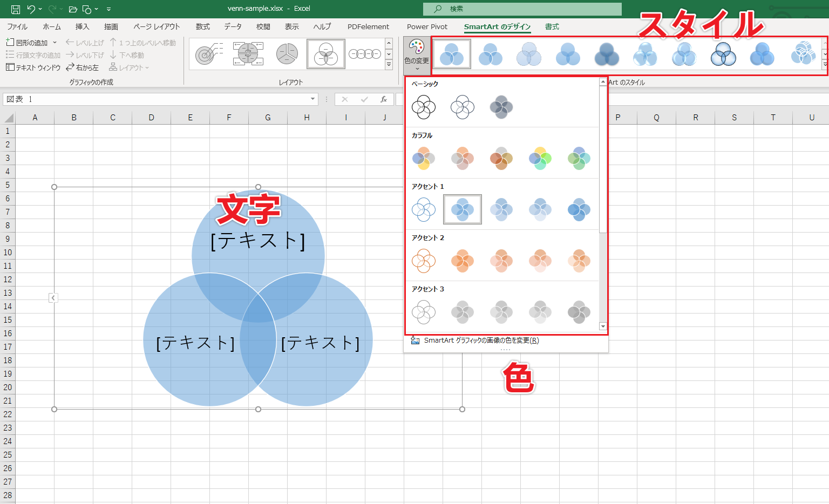Select the first カラフル color variant
Screen dimensions: 829x504
[x=423, y=158]
